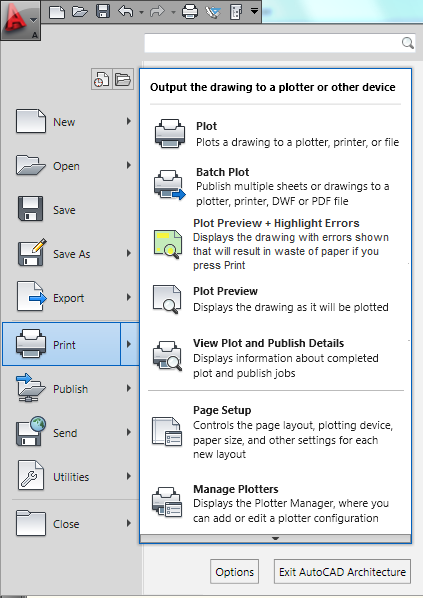The height and width of the screenshot is (598, 423).
Task: Click the Open folder icon in the quick access toolbar
Action: pyautogui.click(x=80, y=12)
